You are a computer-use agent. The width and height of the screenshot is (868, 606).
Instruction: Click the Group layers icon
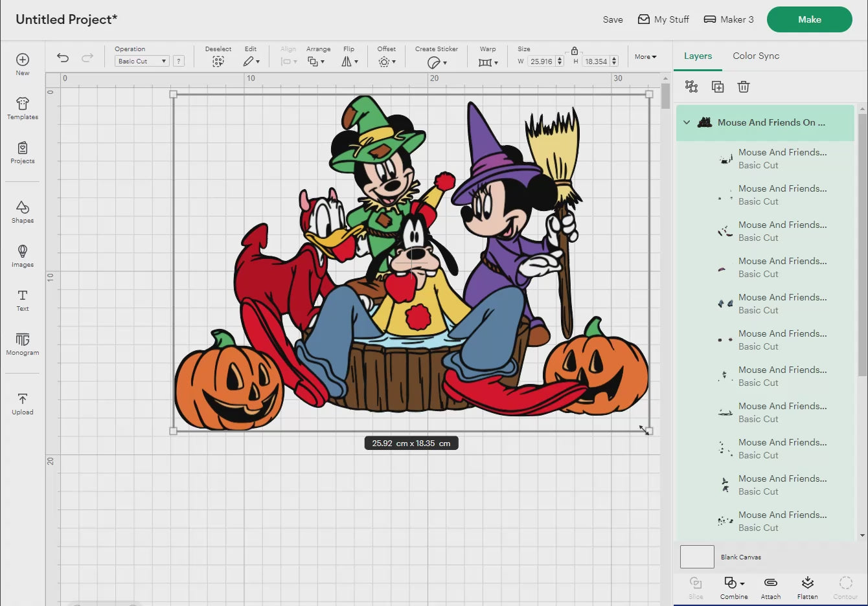[x=691, y=86]
